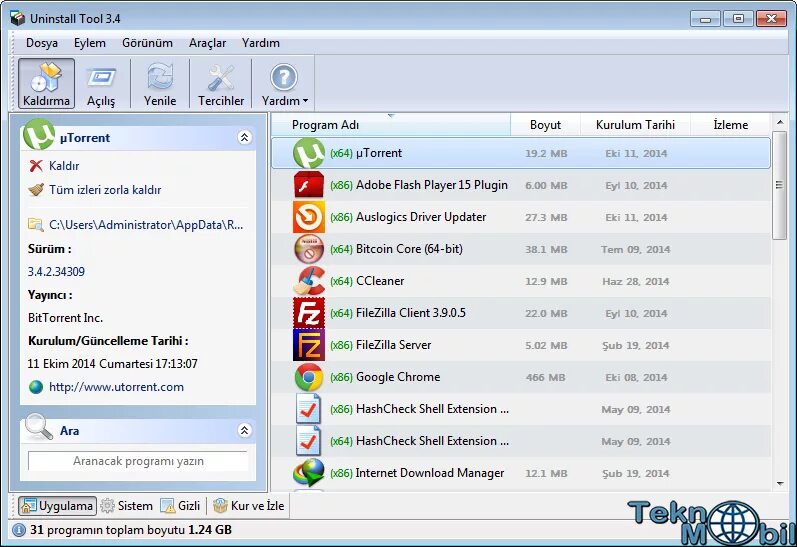Sort by Kurulum Tarihi column header
The width and height of the screenshot is (797, 547).
click(x=635, y=125)
